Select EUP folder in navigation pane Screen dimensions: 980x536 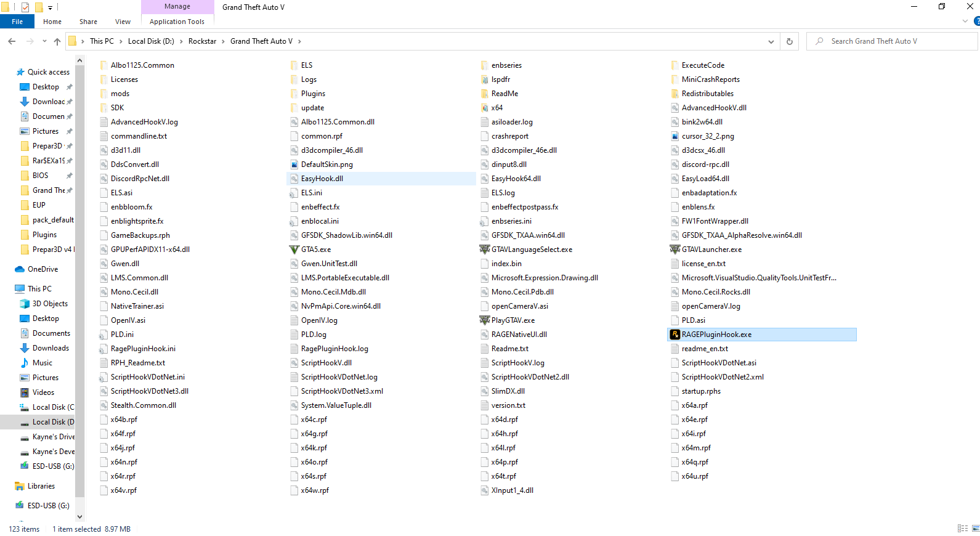(x=39, y=205)
